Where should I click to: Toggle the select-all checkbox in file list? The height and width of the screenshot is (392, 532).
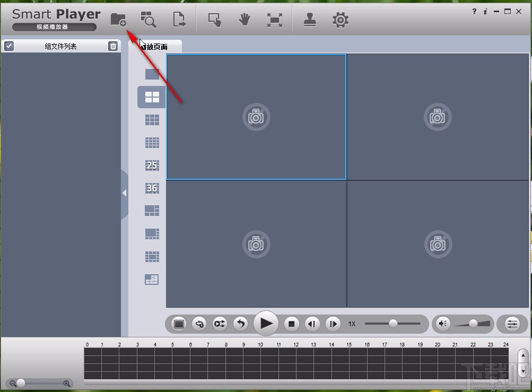(x=9, y=46)
